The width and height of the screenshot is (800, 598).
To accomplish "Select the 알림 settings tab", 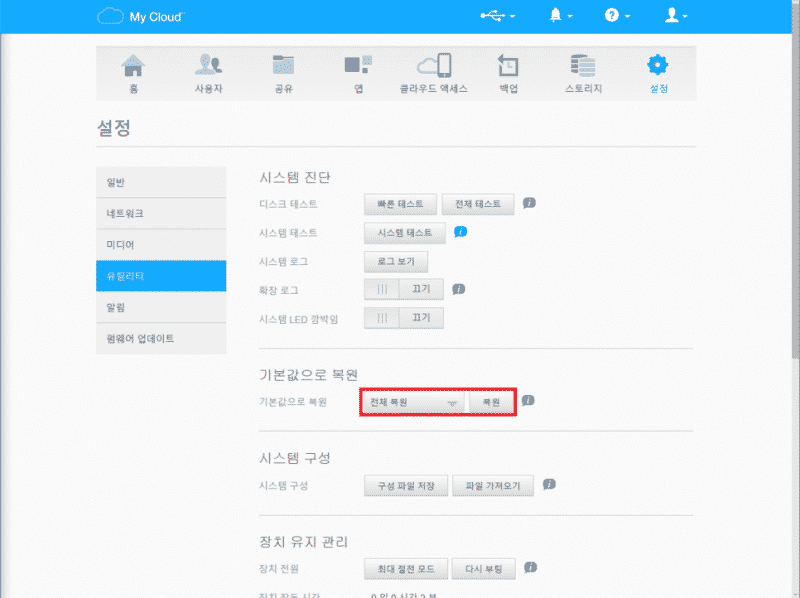I will click(161, 307).
